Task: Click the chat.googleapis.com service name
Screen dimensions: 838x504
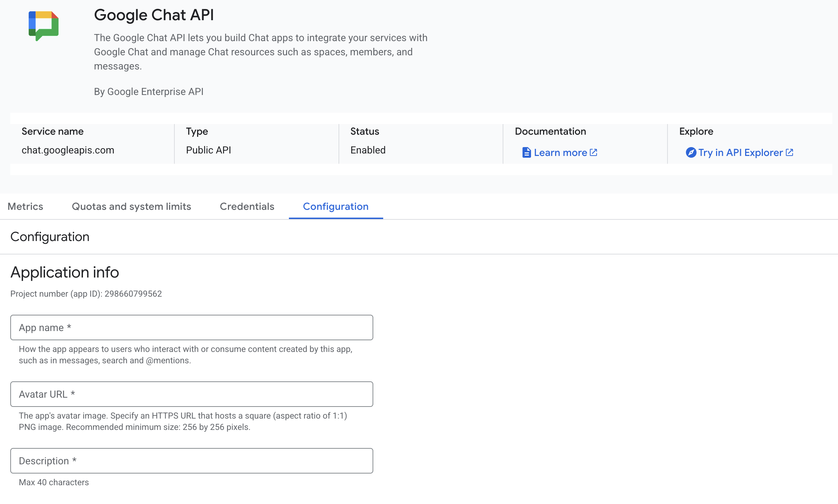Action: click(68, 150)
